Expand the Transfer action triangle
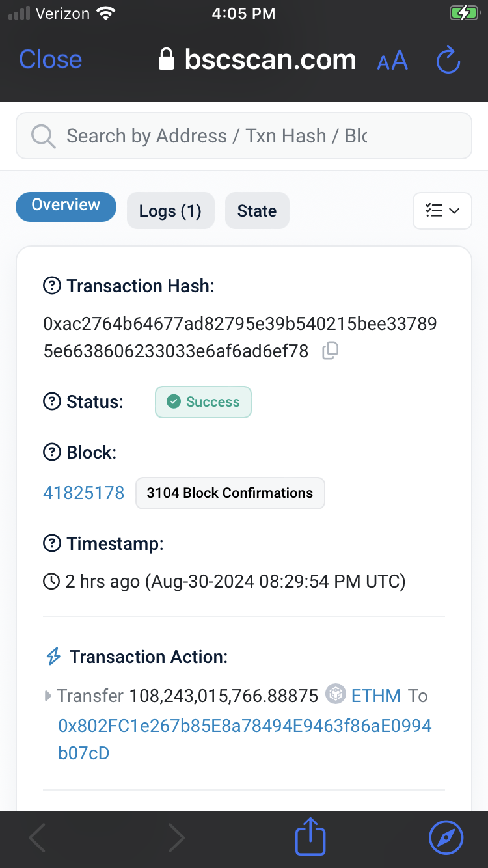The height and width of the screenshot is (868, 488). tap(48, 696)
